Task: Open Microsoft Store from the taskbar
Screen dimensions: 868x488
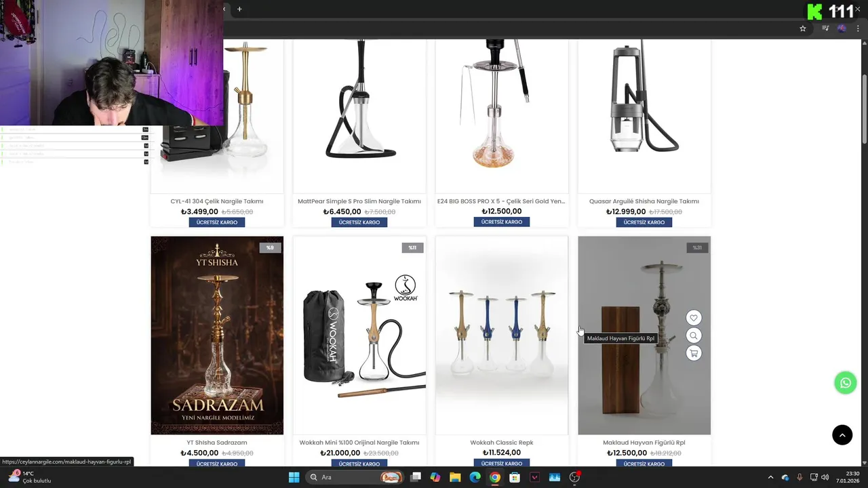Action: pyautogui.click(x=515, y=477)
